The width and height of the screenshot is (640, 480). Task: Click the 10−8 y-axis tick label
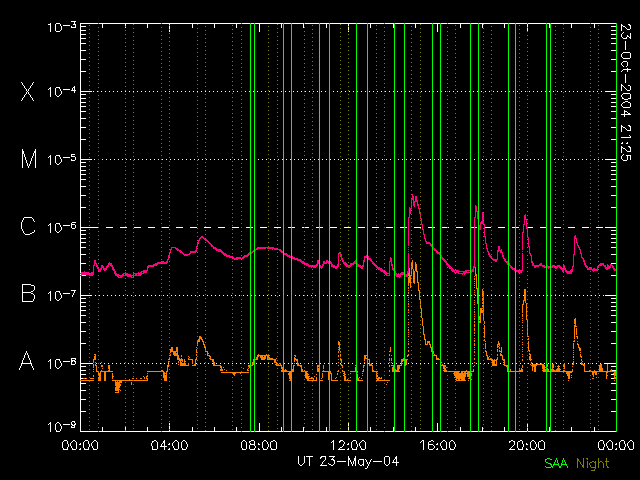coord(62,363)
